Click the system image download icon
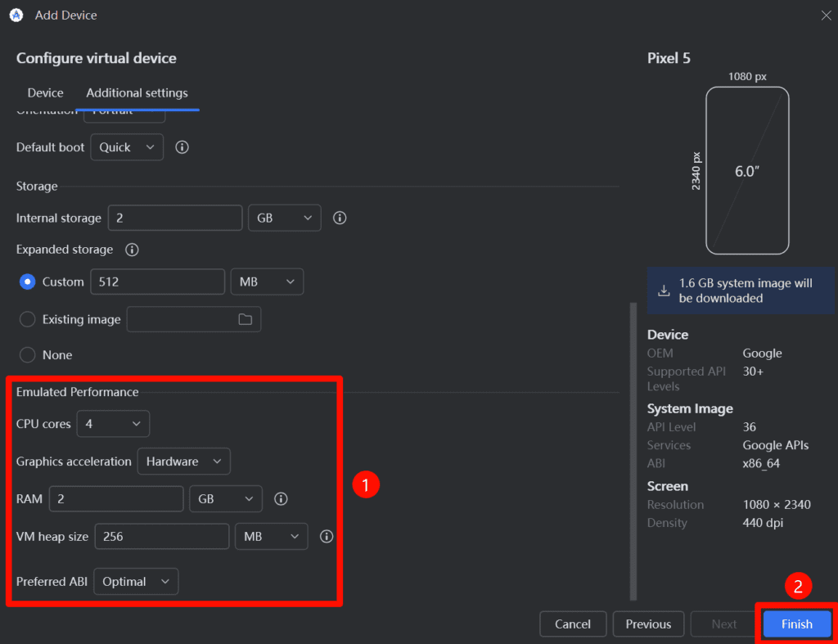Image resolution: width=838 pixels, height=644 pixels. 664,290
